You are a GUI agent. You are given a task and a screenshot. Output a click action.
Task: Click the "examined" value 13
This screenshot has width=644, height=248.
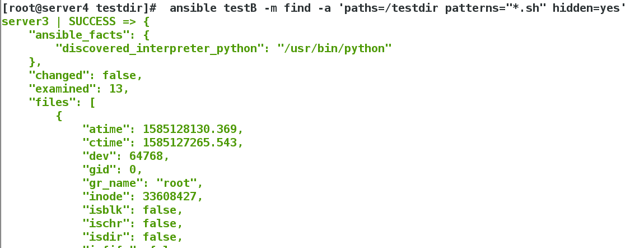116,89
